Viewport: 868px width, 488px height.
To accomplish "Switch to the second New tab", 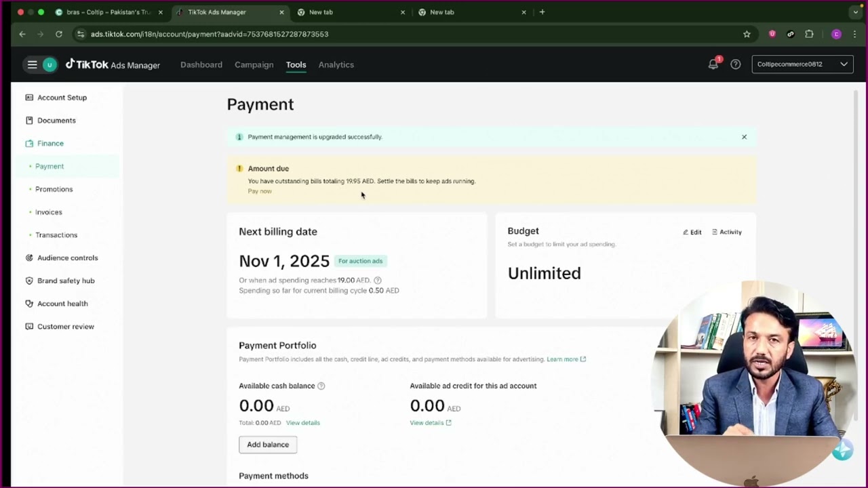I will [x=471, y=12].
